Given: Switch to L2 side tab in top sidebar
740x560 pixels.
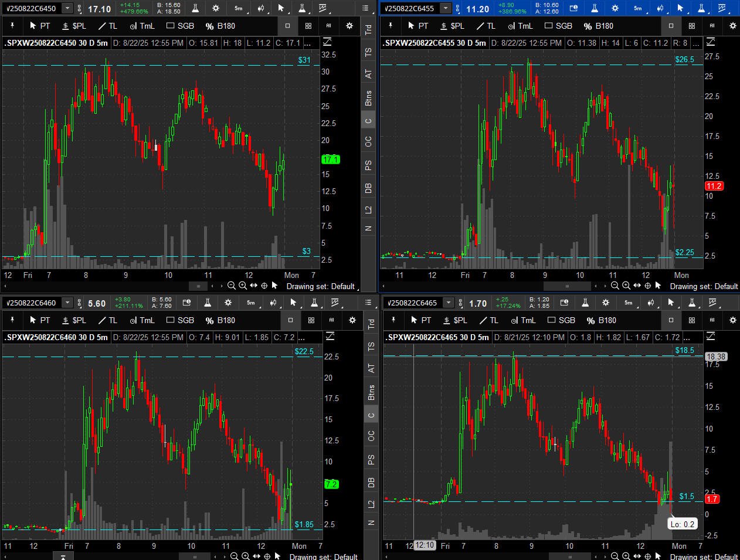Looking at the screenshot, I should (368, 209).
